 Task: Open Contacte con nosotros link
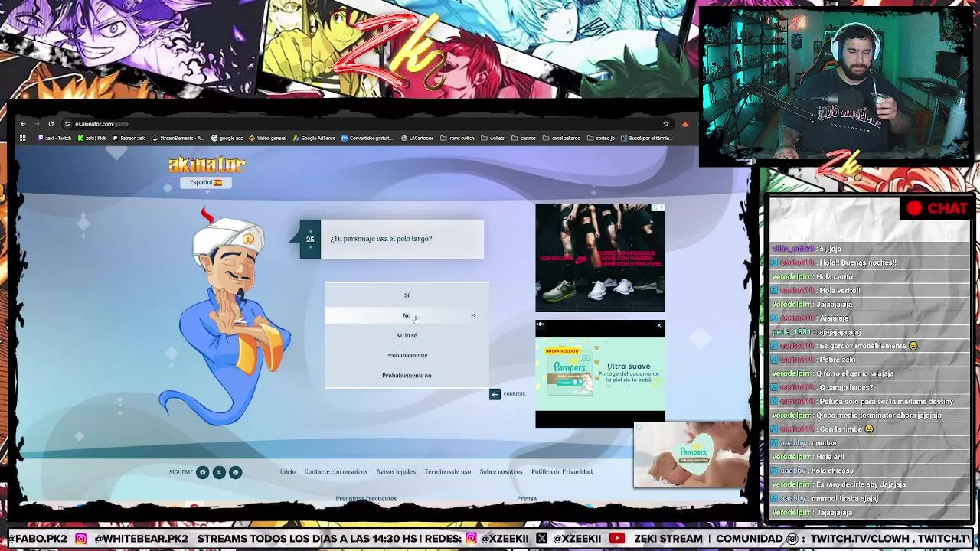[x=335, y=471]
